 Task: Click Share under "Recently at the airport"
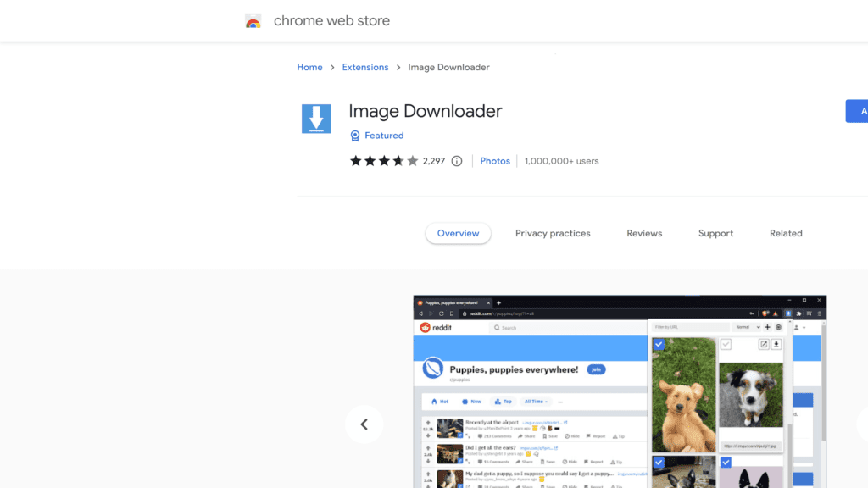click(x=526, y=436)
